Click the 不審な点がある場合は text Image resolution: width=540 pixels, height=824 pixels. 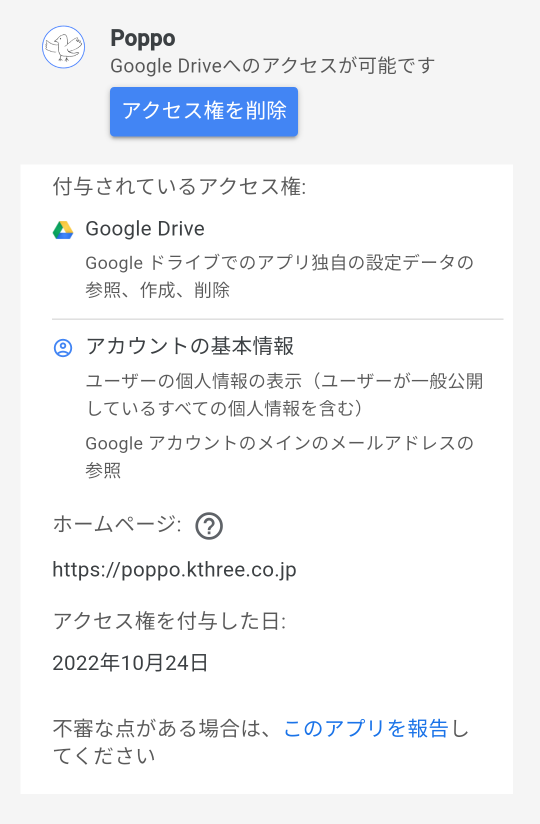pyautogui.click(x=163, y=728)
